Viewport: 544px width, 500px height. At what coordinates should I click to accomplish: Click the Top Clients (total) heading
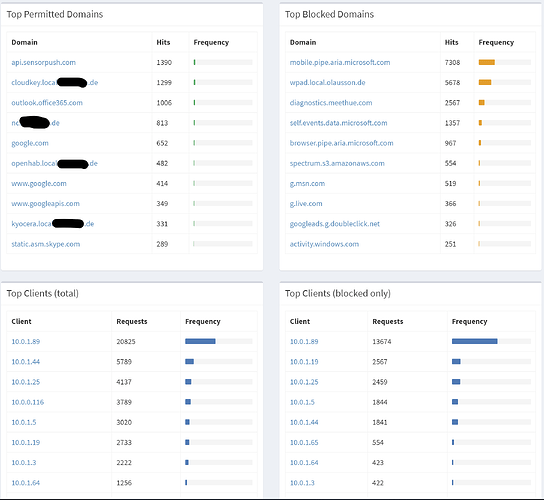pyautogui.click(x=43, y=294)
